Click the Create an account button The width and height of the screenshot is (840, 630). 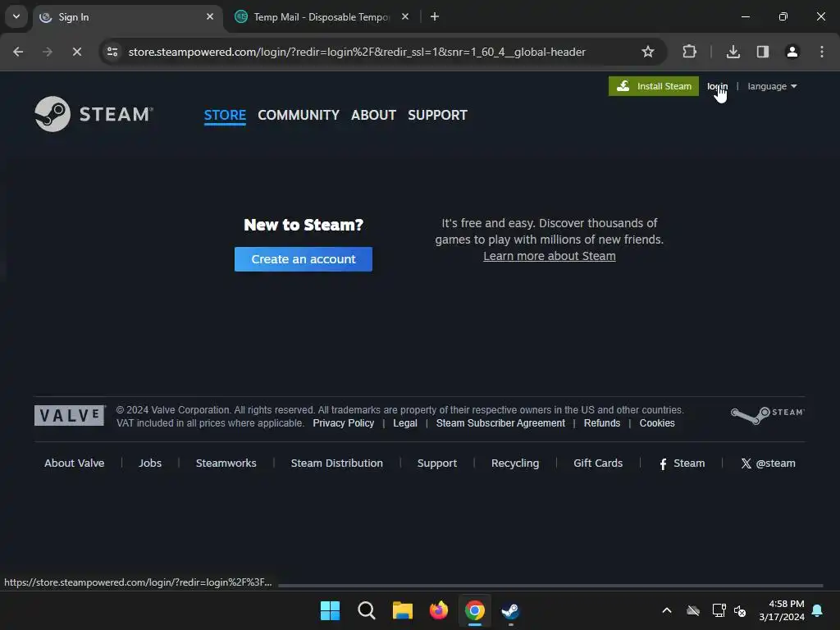click(x=304, y=259)
